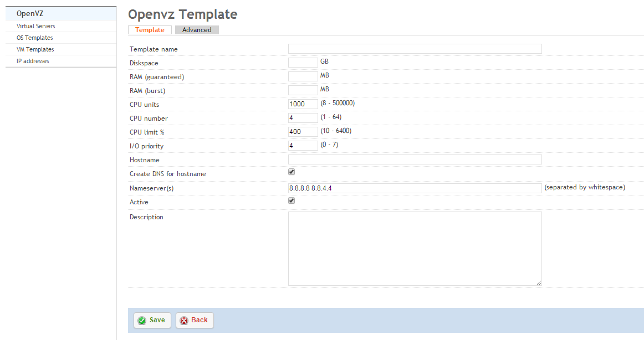Click the Template name label

point(154,49)
